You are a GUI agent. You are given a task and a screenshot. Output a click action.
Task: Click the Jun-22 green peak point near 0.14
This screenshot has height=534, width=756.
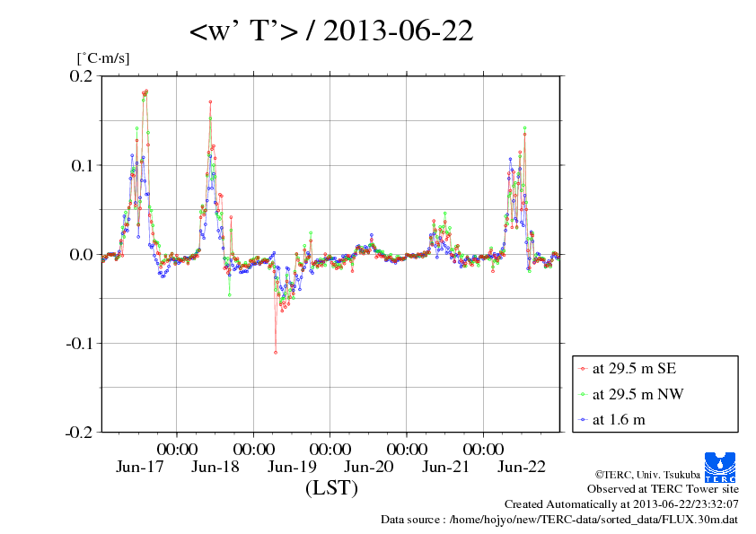(x=524, y=128)
